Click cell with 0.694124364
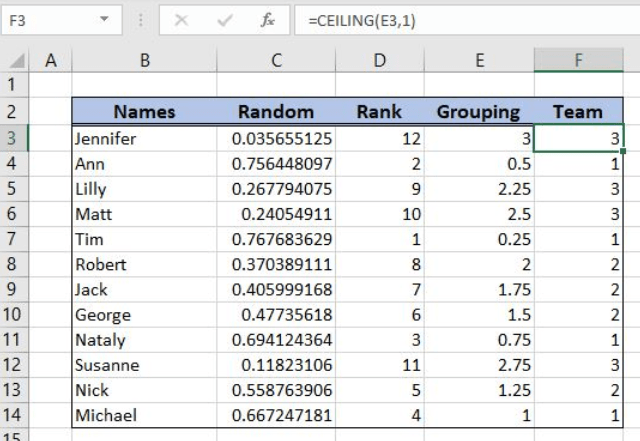Viewport: 640px width, 441px height. tap(276, 340)
